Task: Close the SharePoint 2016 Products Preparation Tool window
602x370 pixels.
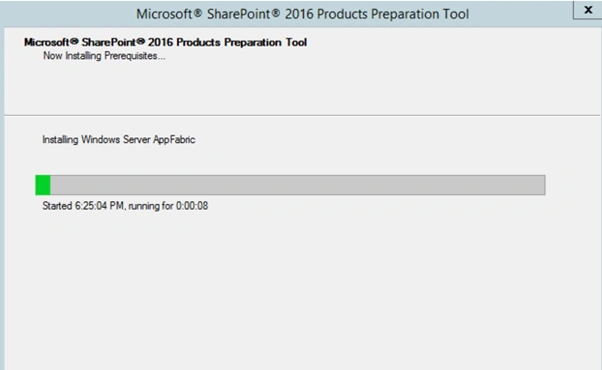Action: (x=588, y=10)
